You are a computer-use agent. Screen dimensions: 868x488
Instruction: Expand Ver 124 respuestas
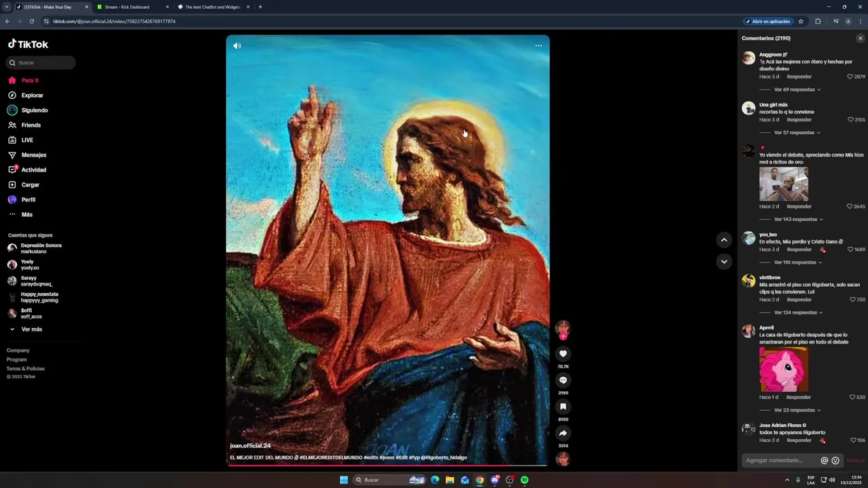coord(799,312)
